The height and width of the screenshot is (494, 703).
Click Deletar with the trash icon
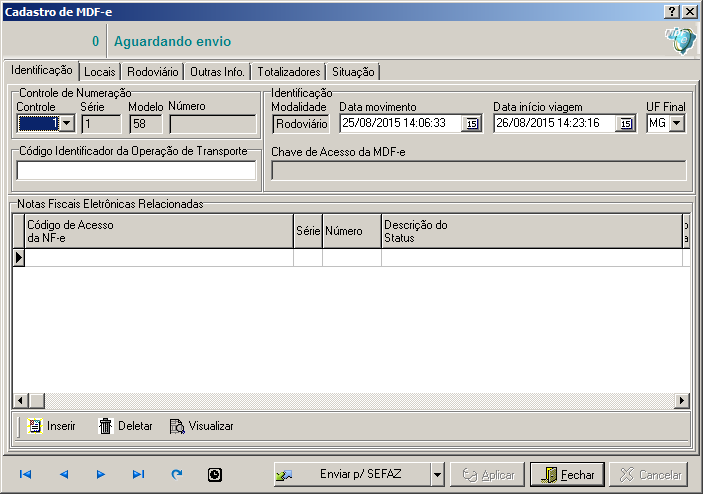[x=126, y=426]
